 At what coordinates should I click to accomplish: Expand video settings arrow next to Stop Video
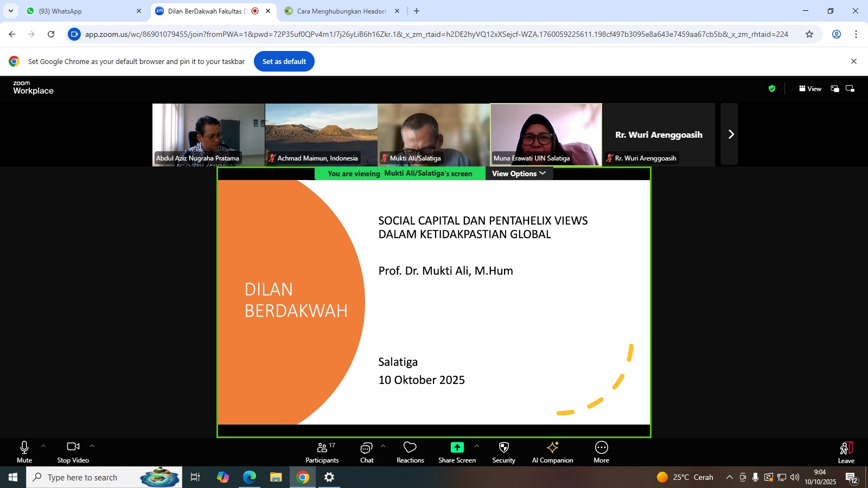click(92, 446)
